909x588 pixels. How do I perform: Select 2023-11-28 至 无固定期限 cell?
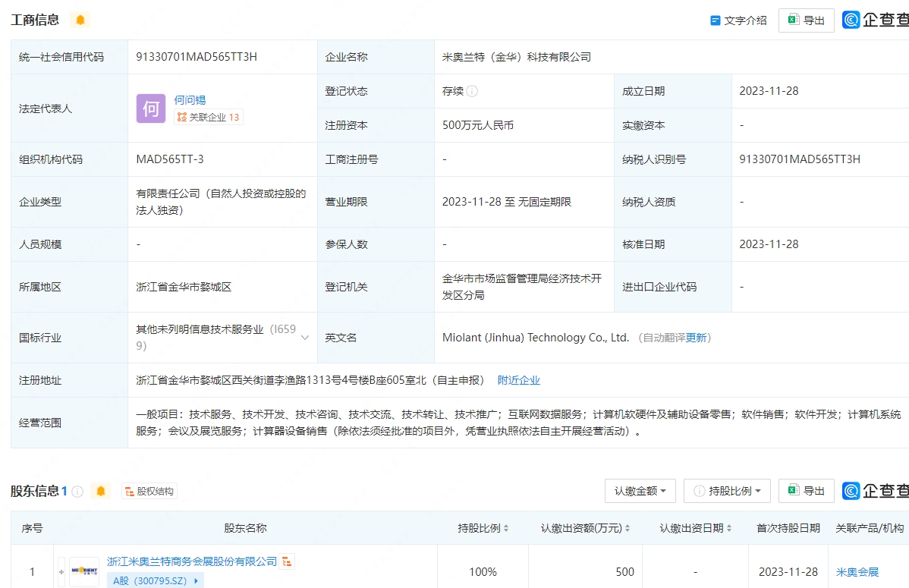pyautogui.click(x=507, y=202)
